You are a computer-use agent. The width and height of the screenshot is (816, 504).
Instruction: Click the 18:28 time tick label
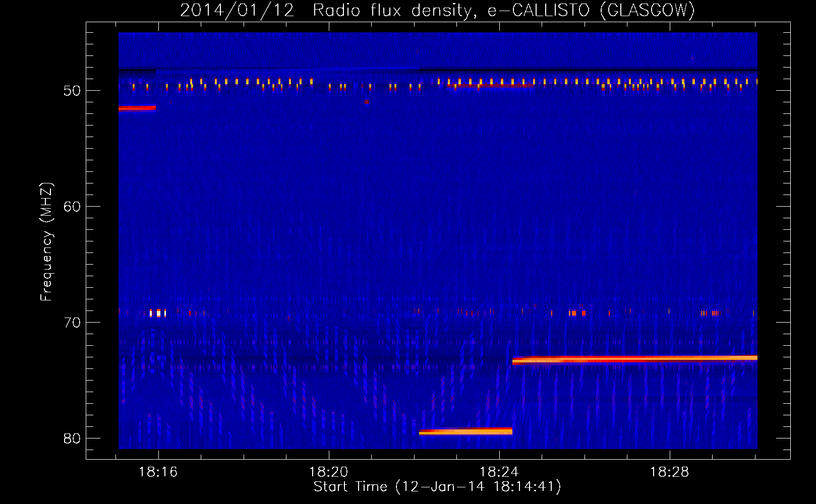click(669, 472)
